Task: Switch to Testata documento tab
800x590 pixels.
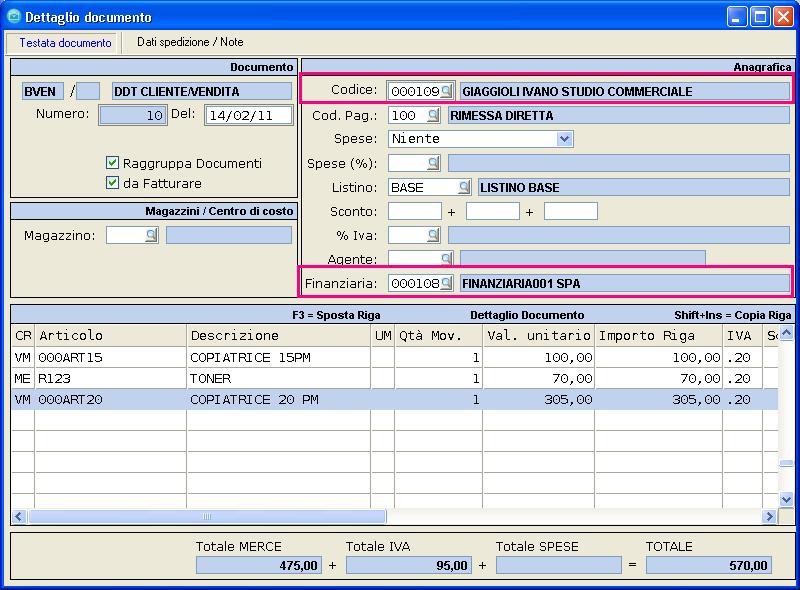Action: [x=65, y=43]
